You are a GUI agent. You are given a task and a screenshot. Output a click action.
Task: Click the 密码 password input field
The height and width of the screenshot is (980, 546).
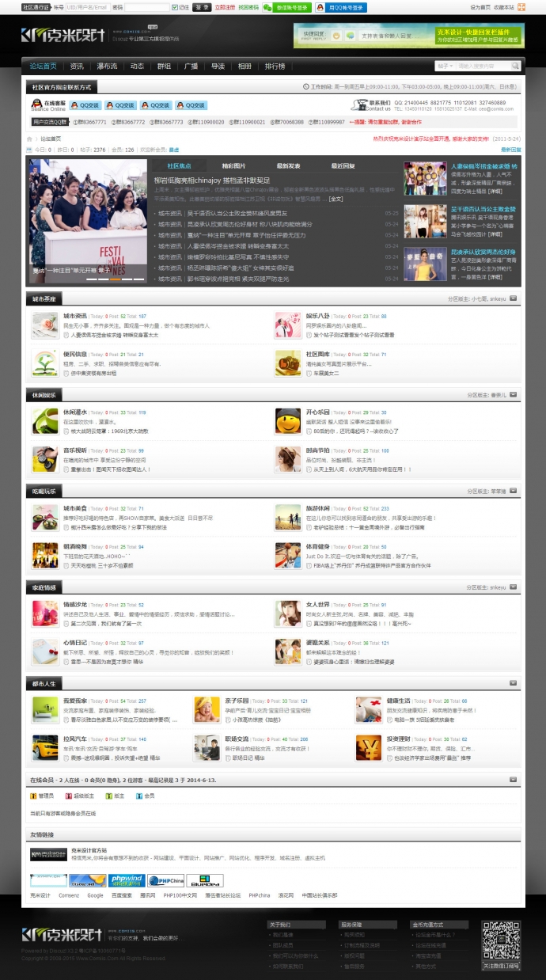tap(146, 7)
